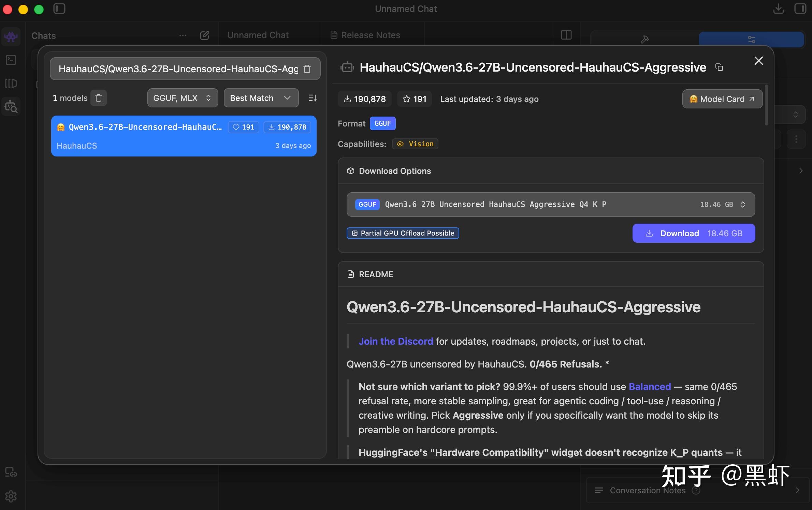The height and width of the screenshot is (510, 812).
Task: Click the robot icon beside model title
Action: pos(347,67)
